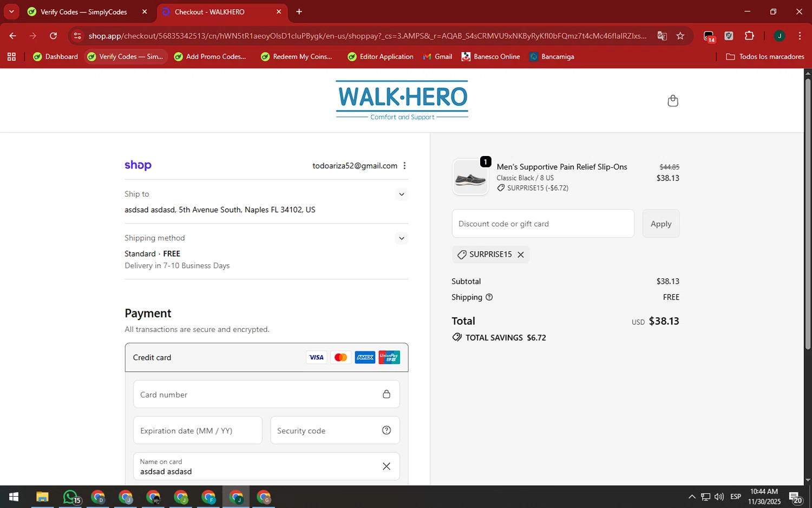Open the Editor Application bookmark
The width and height of the screenshot is (812, 508).
[x=381, y=57]
